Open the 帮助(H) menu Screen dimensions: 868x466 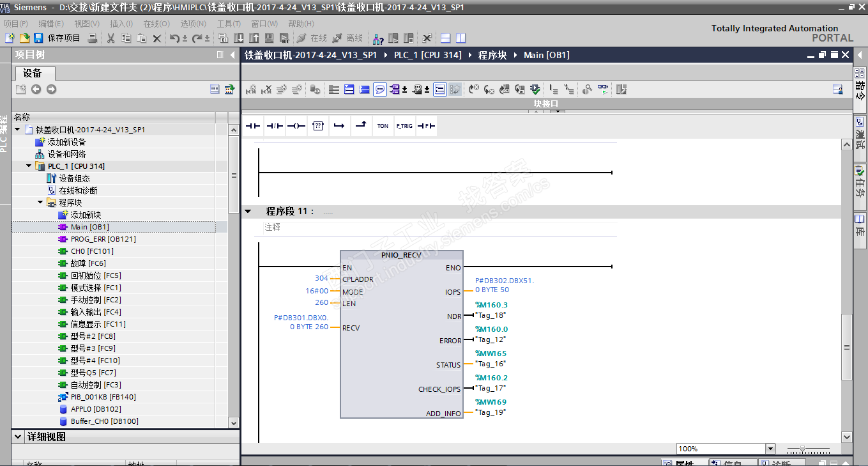point(301,24)
